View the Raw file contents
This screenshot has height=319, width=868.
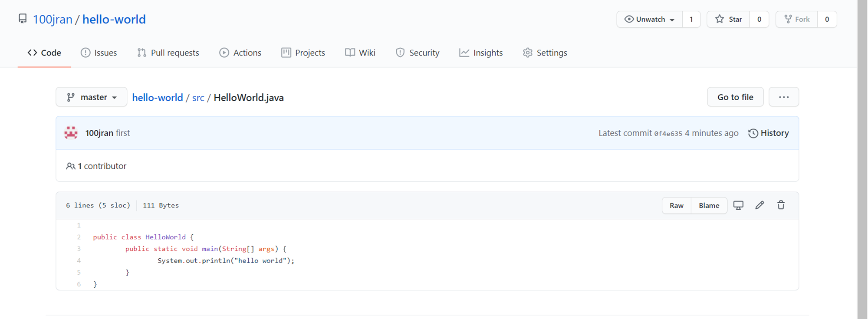pyautogui.click(x=676, y=205)
